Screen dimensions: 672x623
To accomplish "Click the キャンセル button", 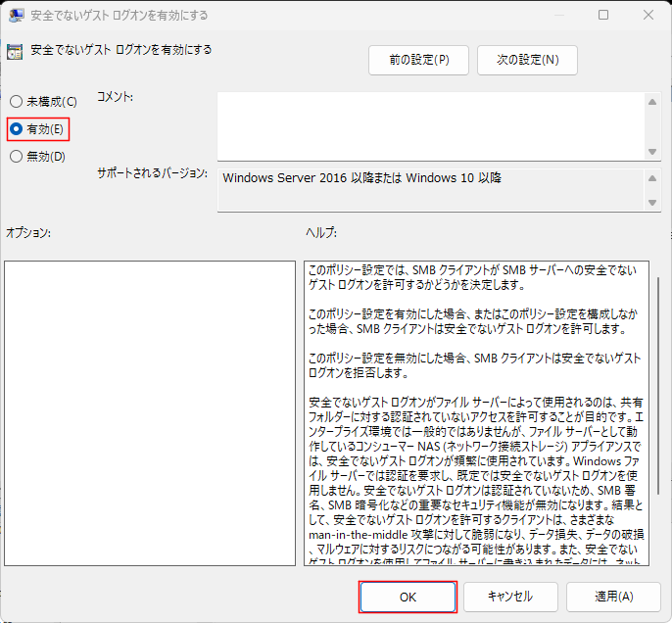I will coord(510,597).
